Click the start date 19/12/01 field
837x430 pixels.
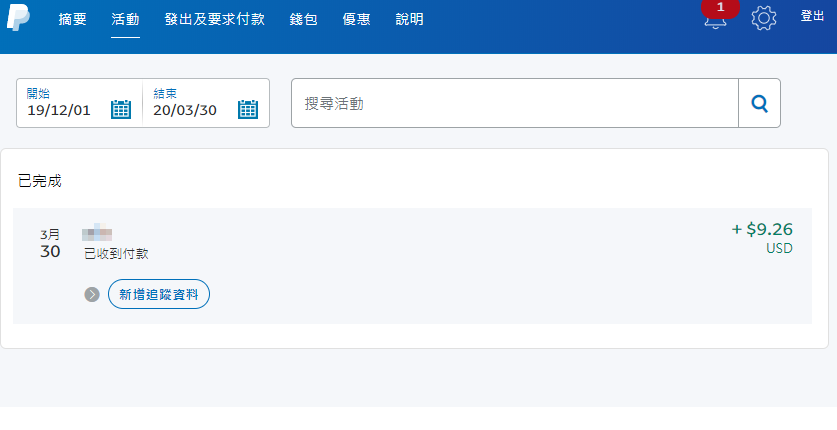tap(80, 103)
